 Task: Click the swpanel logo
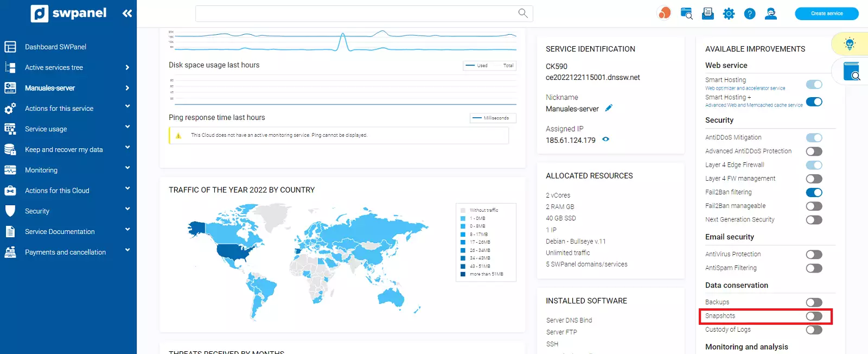point(68,14)
